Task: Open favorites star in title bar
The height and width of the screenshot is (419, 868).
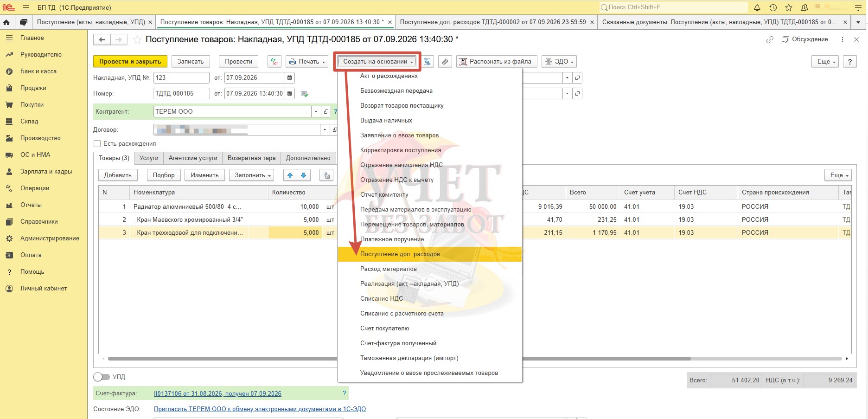Action: (789, 7)
